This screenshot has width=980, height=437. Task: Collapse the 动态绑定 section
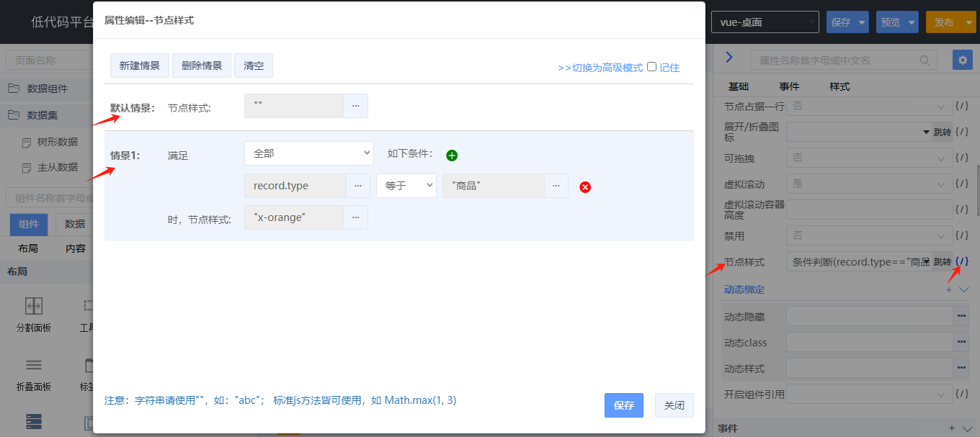click(x=965, y=289)
